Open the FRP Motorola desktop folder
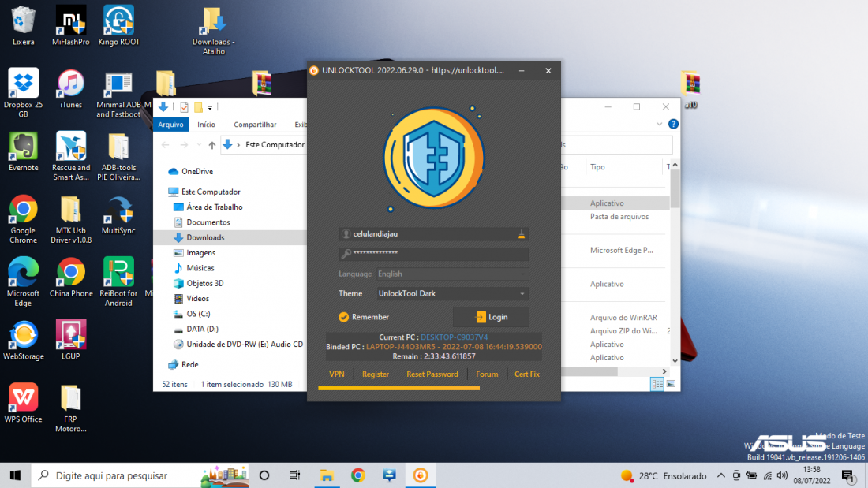Screen dimensions: 868x488 pyautogui.click(x=71, y=408)
